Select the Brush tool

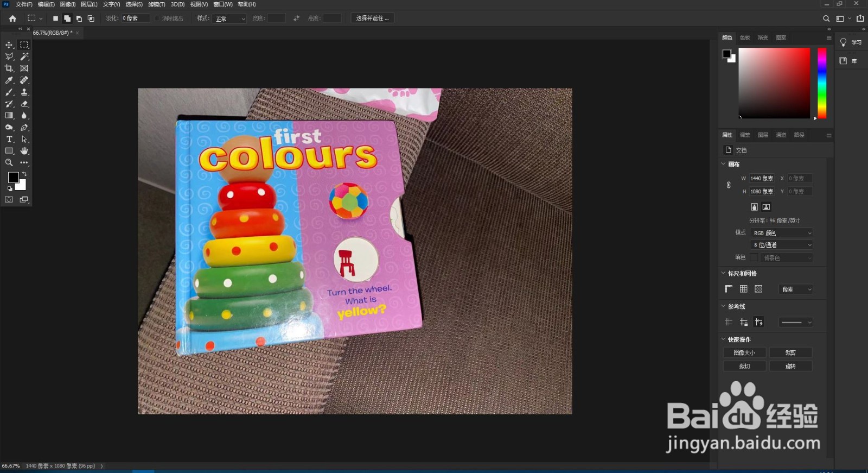point(9,92)
